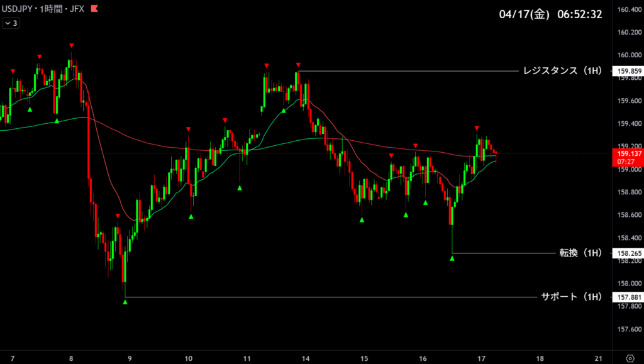This screenshot has width=644, height=364.
Task: Click the 160.400 level on the price scale
Action: tap(628, 9)
